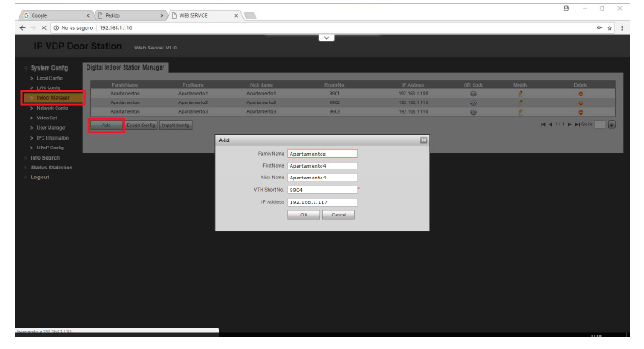Close the Add dialog with X
The width and height of the screenshot is (644, 349).
423,140
